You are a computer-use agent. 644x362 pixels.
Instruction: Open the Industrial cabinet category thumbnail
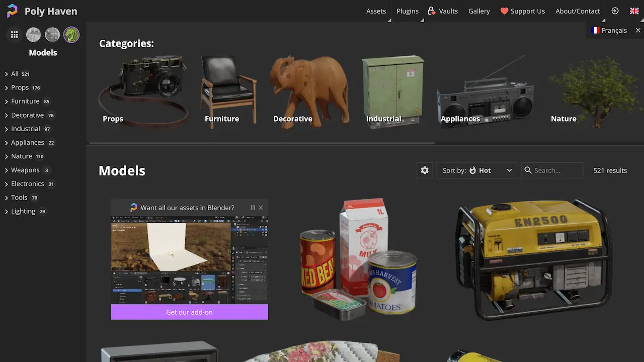393,92
